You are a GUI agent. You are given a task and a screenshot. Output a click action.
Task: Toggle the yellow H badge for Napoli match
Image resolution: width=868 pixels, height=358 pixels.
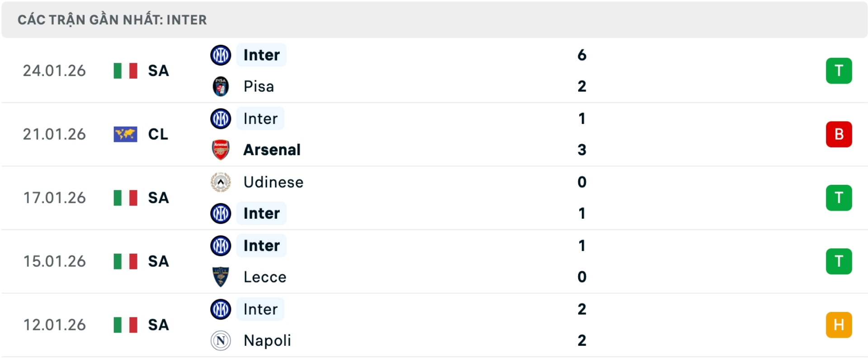click(x=840, y=325)
